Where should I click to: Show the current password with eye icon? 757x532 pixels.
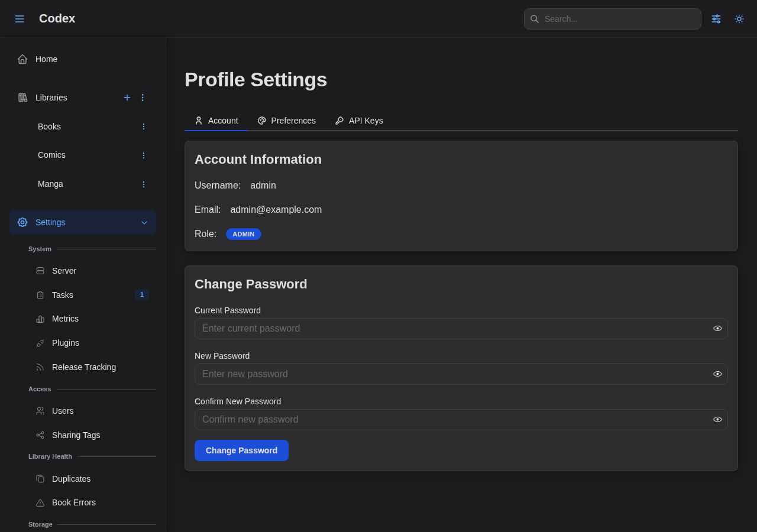tap(717, 329)
